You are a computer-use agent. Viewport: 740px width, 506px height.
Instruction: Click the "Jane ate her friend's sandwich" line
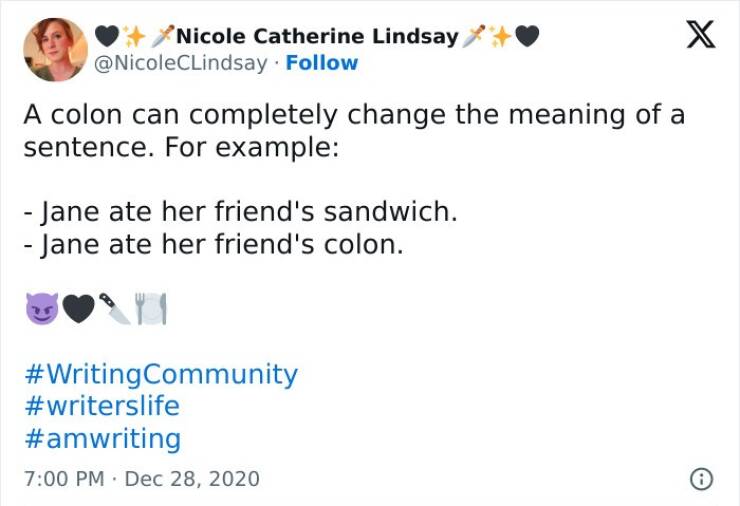pyautogui.click(x=240, y=212)
